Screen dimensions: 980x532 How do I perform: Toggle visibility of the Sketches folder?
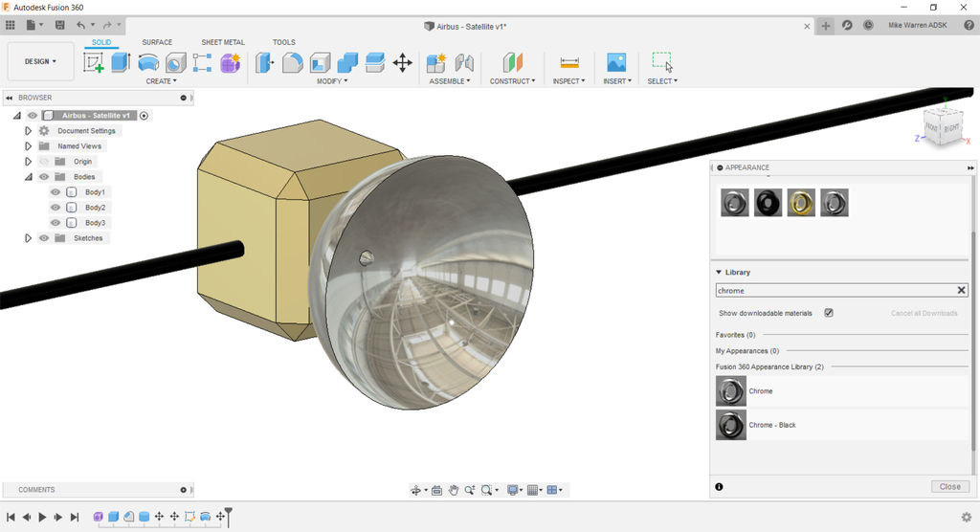(44, 238)
